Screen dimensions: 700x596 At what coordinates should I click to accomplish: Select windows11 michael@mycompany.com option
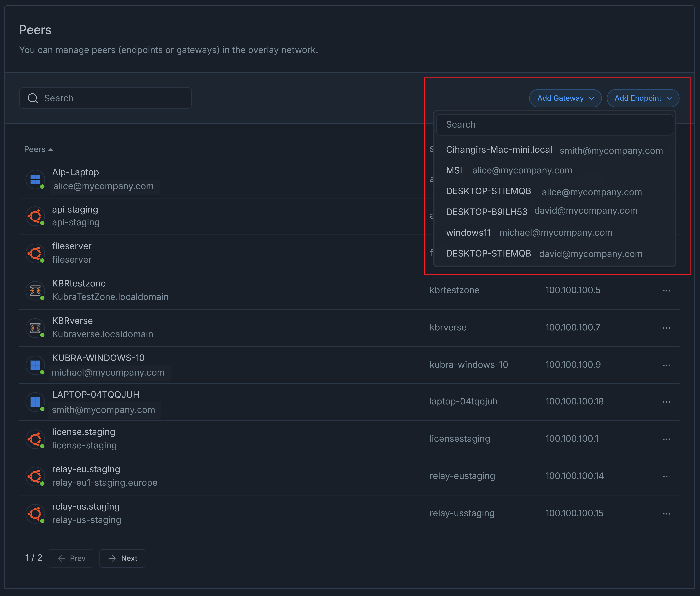click(554, 233)
